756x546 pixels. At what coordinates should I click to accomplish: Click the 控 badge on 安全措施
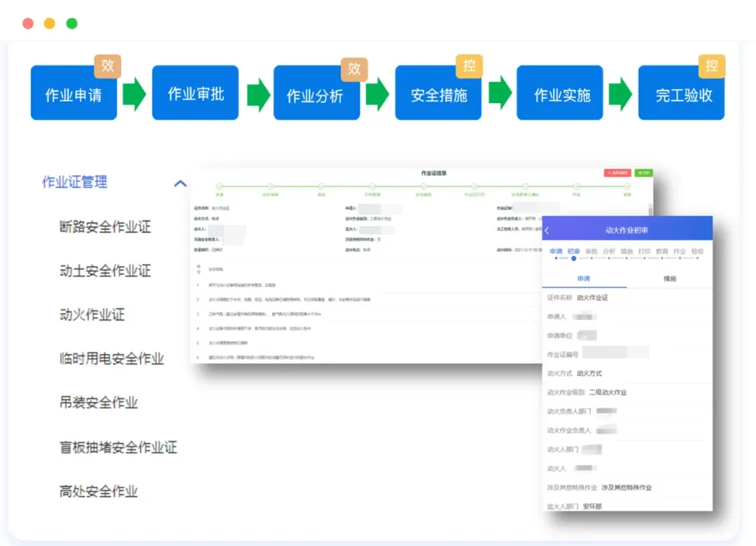tap(469, 66)
